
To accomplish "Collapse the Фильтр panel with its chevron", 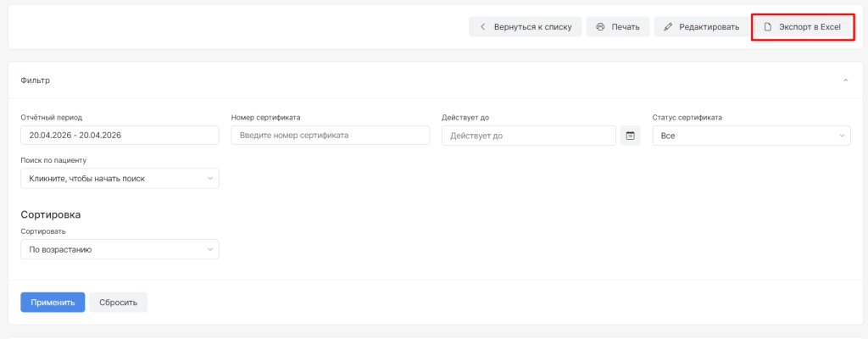I will click(845, 81).
